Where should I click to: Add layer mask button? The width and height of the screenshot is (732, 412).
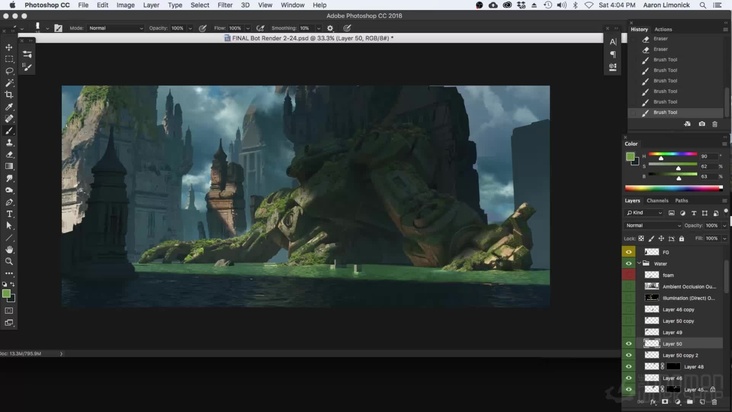tap(665, 401)
